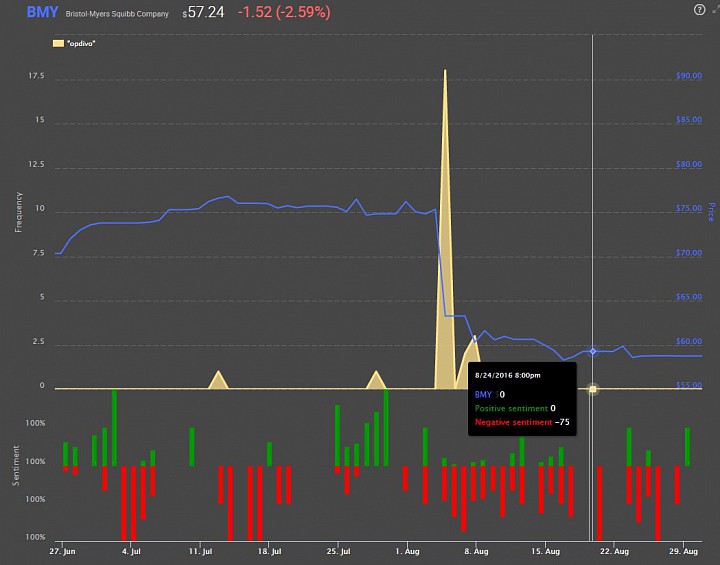The height and width of the screenshot is (565, 720).
Task: Click the "opdivo" legend label
Action: click(81, 44)
